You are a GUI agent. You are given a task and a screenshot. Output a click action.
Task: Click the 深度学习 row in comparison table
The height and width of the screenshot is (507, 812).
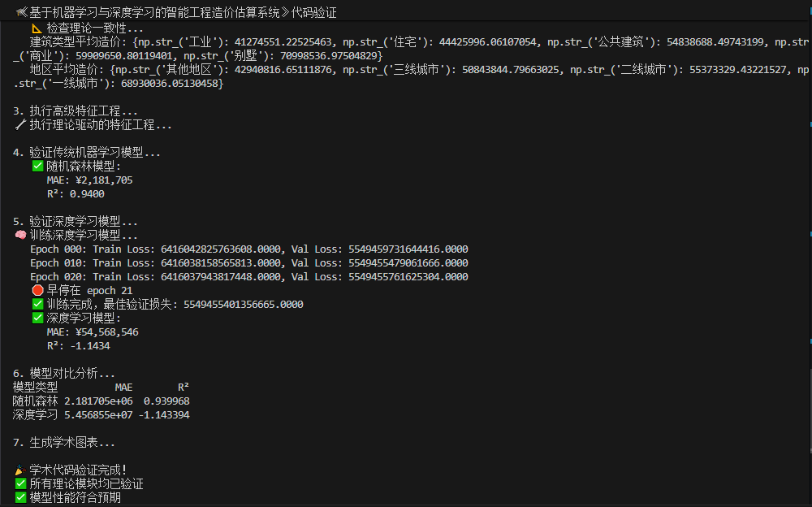tap(101, 414)
